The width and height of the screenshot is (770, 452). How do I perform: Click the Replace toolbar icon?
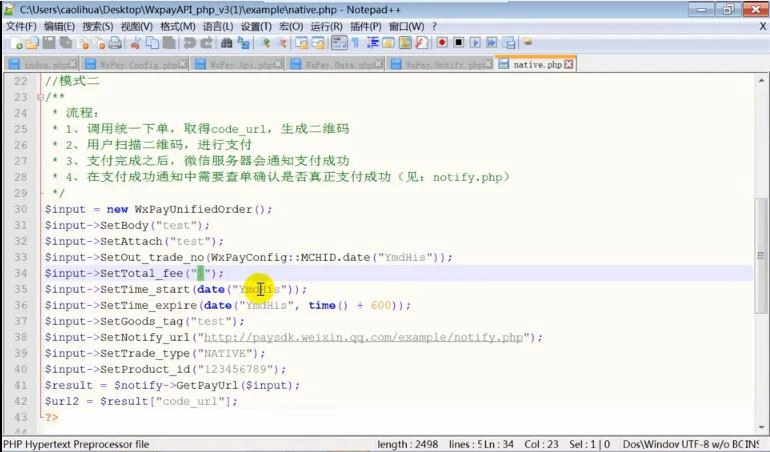click(244, 43)
